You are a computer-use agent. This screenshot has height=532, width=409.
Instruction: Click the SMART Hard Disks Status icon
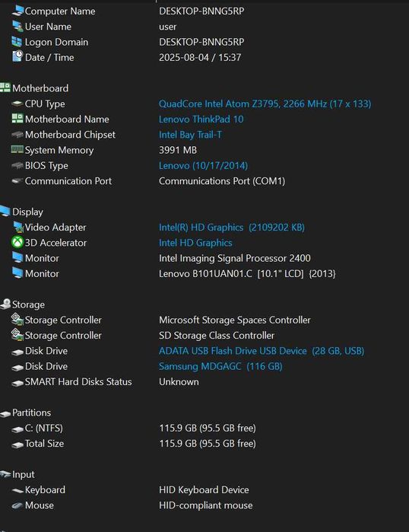coord(17,384)
